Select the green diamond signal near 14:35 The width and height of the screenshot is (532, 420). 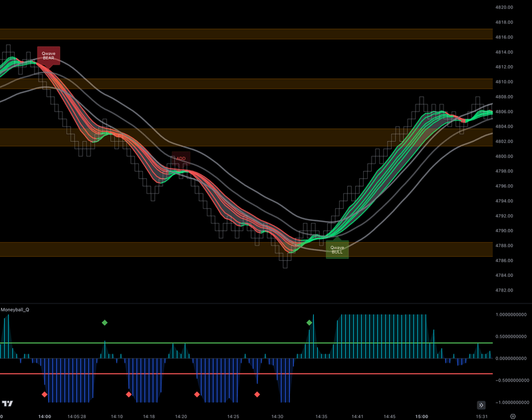(x=309, y=322)
